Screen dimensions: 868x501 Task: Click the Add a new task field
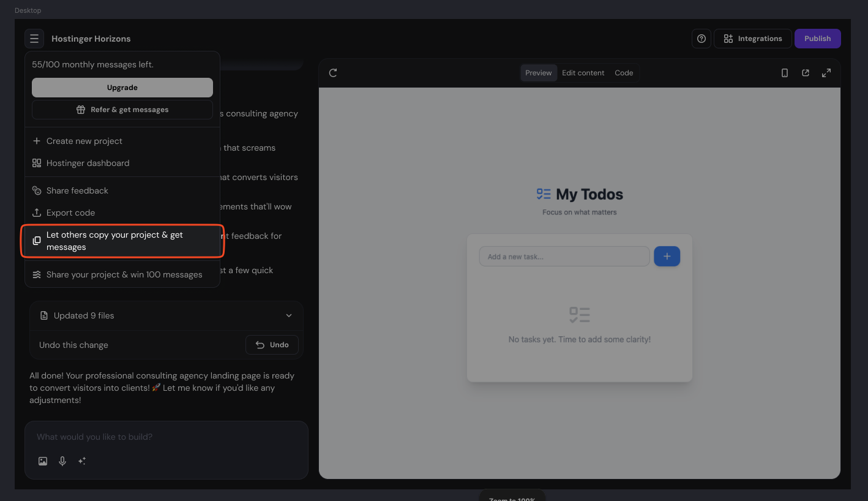(x=564, y=257)
